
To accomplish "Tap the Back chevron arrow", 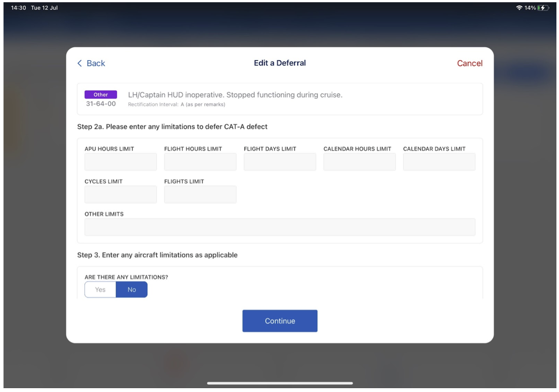I will point(80,64).
